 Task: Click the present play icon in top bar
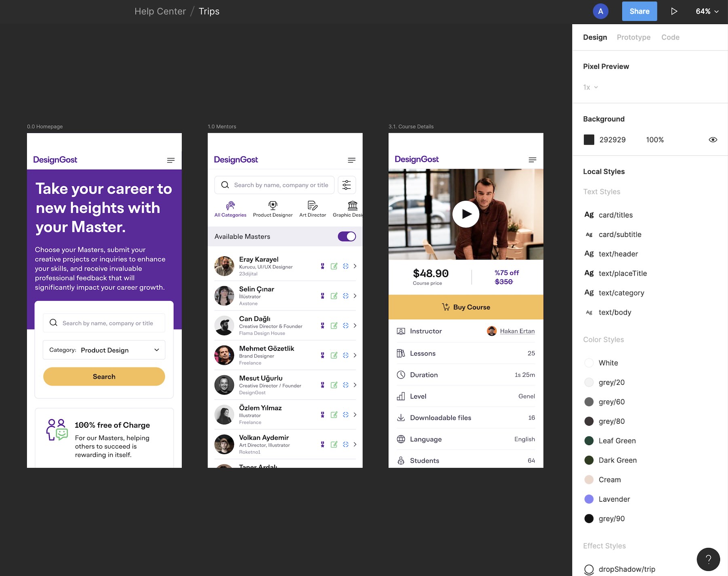point(674,11)
